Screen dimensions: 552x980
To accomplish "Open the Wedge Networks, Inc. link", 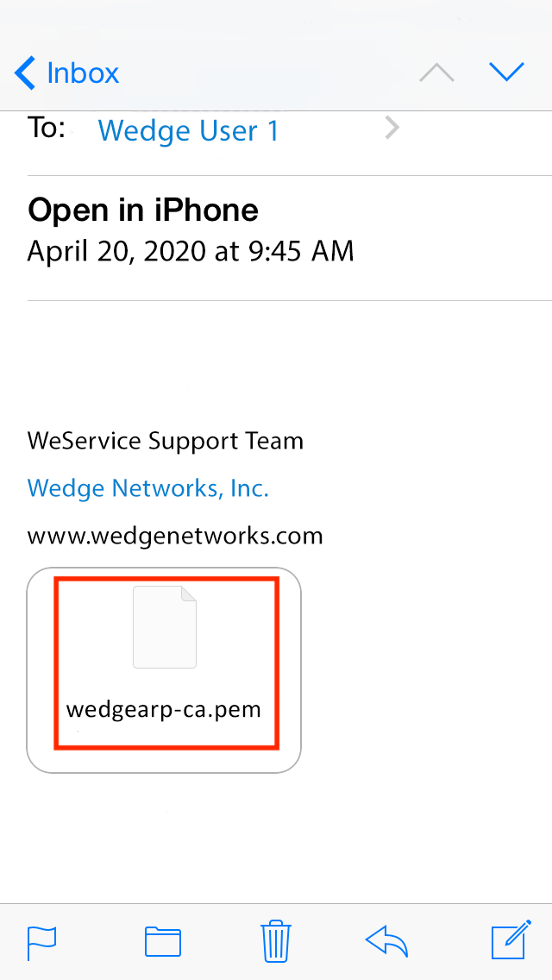I will (148, 488).
